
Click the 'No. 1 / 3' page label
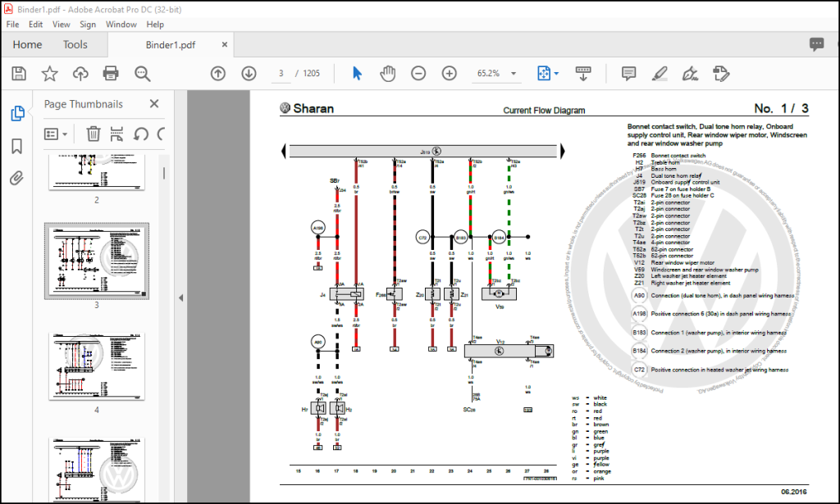pos(781,108)
